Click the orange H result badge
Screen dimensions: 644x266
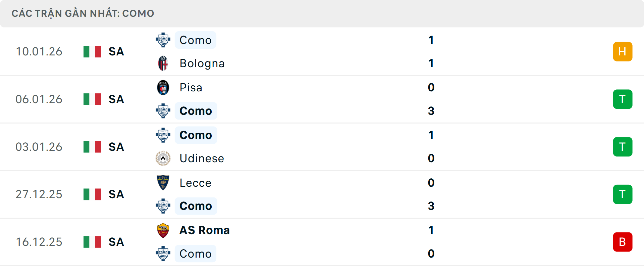click(623, 51)
